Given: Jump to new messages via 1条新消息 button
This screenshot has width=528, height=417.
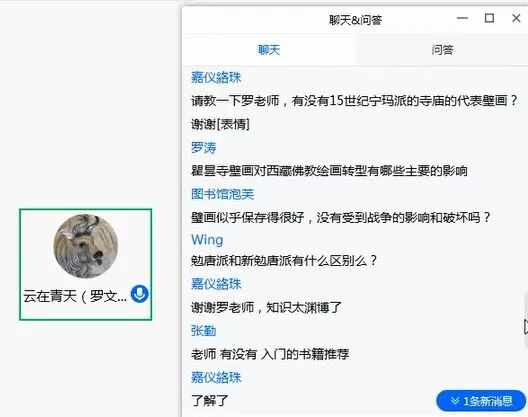Looking at the screenshot, I should [481, 401].
